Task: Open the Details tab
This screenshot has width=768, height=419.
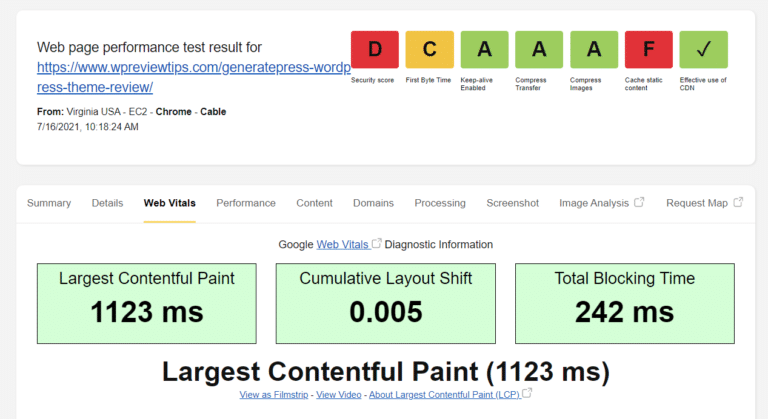Action: click(107, 203)
